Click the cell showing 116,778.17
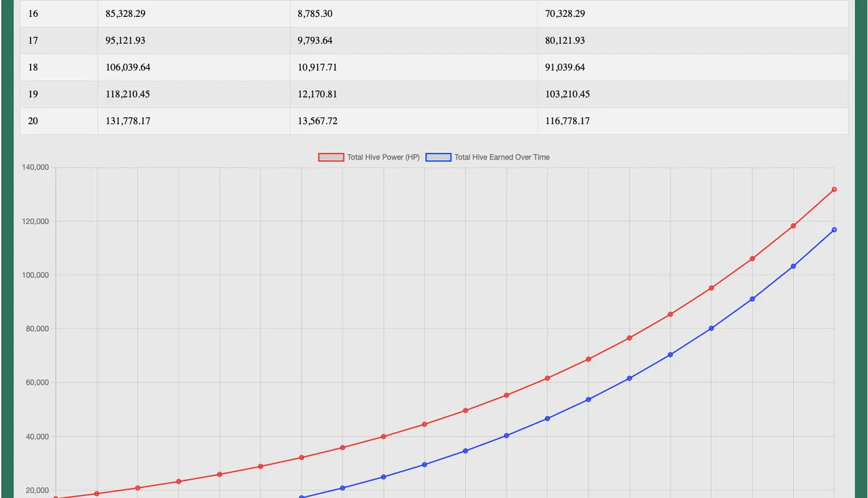 [693, 121]
